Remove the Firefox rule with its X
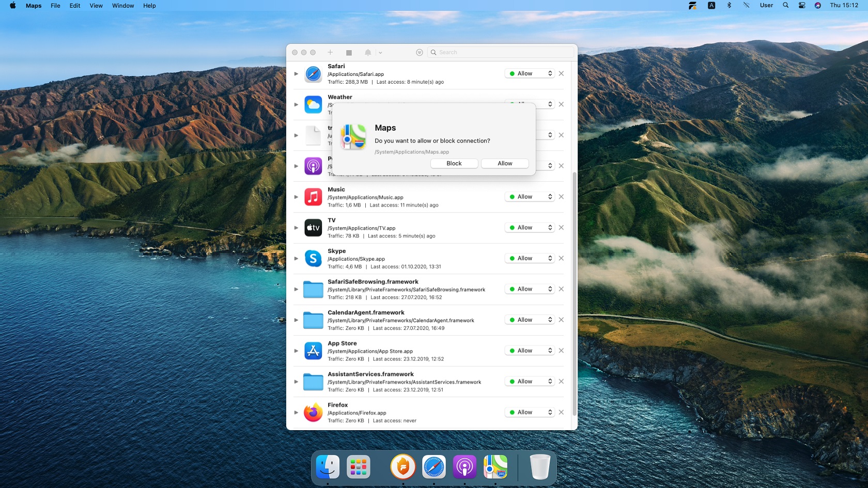The image size is (868, 488). pyautogui.click(x=561, y=412)
